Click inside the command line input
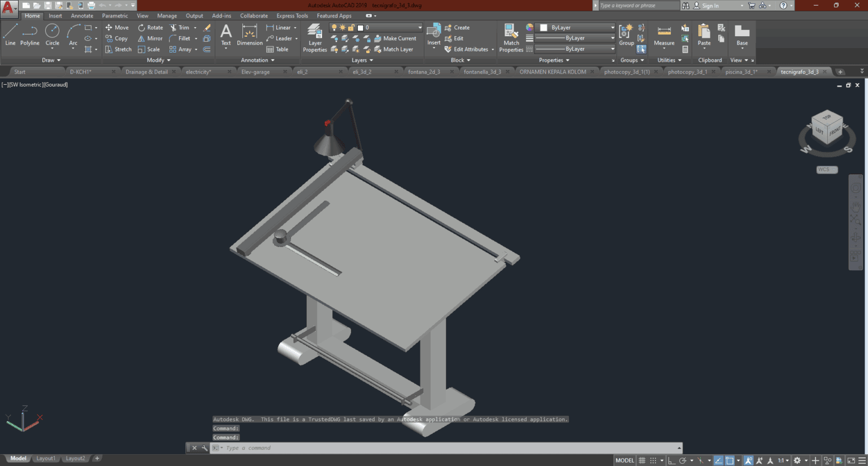The width and height of the screenshot is (868, 466). [x=339, y=447]
